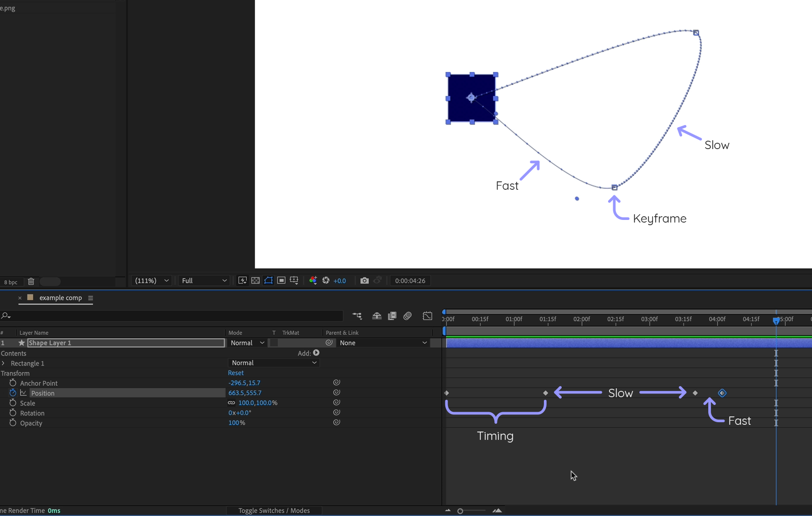Click the current time display 0:00:04:26
The image size is (812, 516).
410,280
